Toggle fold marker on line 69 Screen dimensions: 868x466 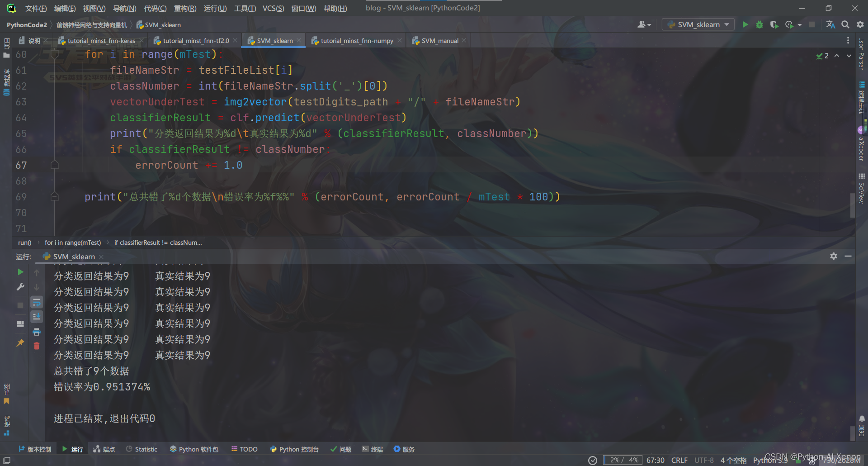coord(55,197)
